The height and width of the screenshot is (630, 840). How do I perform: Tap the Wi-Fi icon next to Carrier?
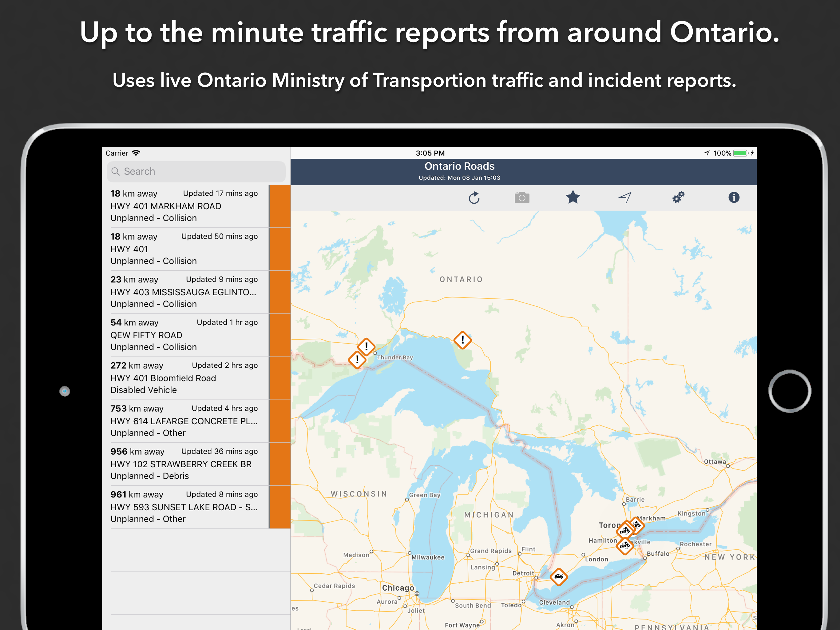click(136, 153)
